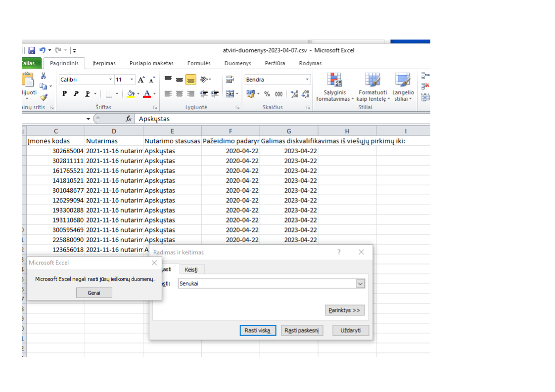555x392 pixels.
Task: Click the Cut scissors icon
Action: 43,76
